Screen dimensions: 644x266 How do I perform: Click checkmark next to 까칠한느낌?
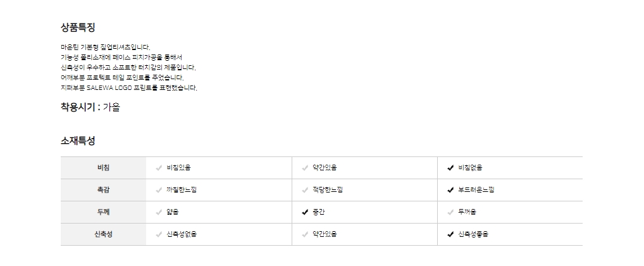click(x=159, y=190)
